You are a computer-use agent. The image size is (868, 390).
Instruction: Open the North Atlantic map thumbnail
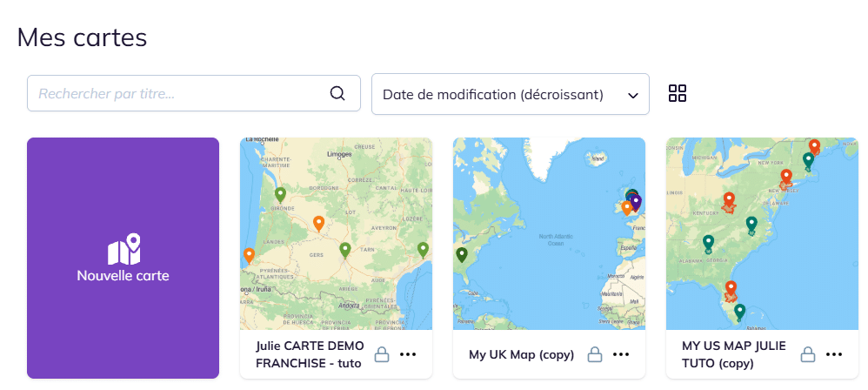pos(549,233)
